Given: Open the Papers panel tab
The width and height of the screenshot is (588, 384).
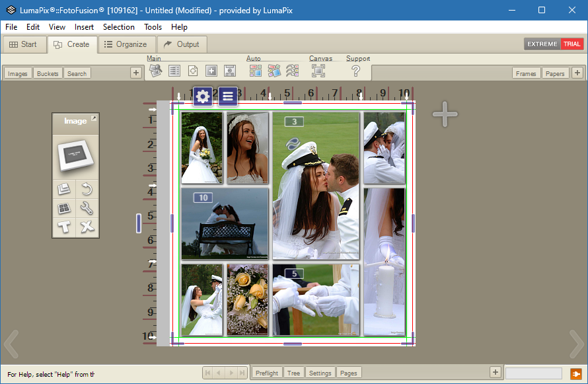Looking at the screenshot, I should (555, 73).
